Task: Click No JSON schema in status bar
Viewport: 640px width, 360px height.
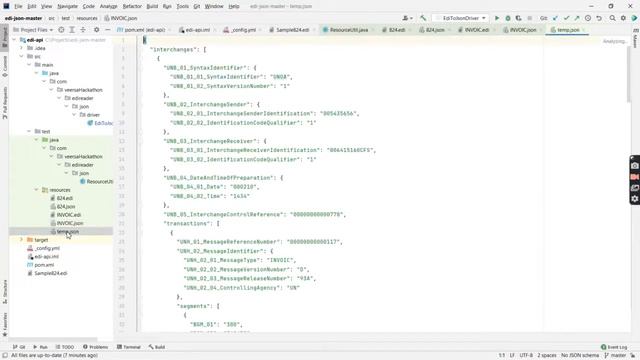Action: pos(580,356)
